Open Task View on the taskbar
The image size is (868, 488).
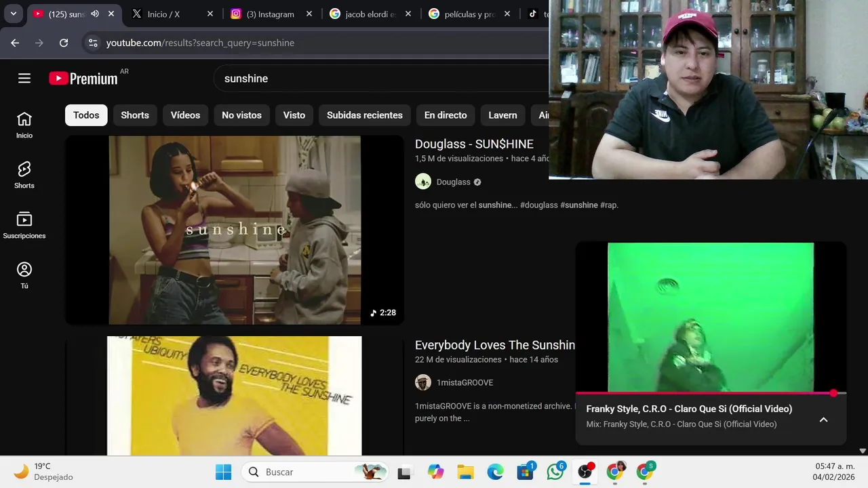pyautogui.click(x=404, y=472)
